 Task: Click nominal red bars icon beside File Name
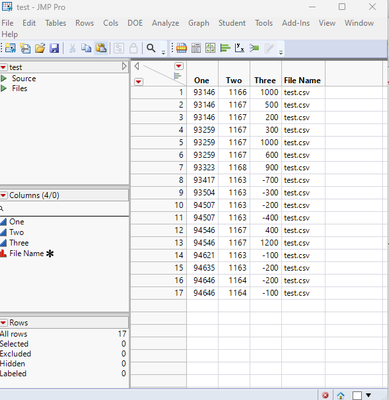point(3,253)
